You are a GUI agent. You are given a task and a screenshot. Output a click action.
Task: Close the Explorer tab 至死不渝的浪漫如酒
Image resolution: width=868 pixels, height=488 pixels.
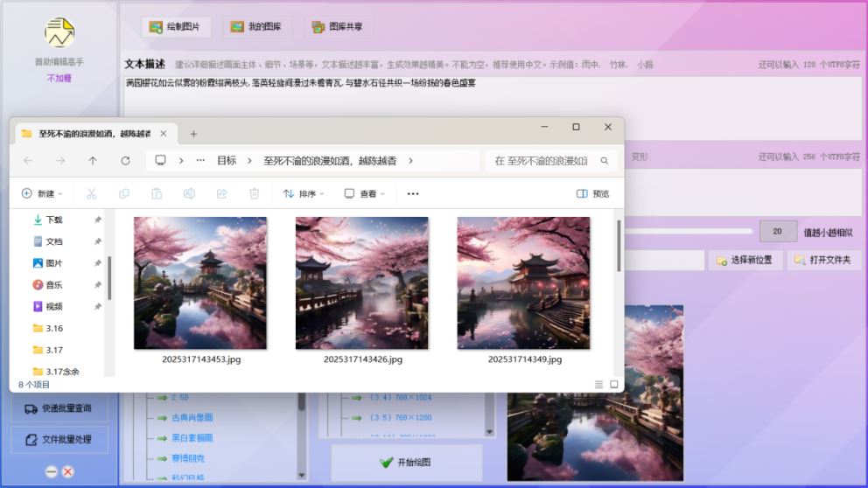164,134
